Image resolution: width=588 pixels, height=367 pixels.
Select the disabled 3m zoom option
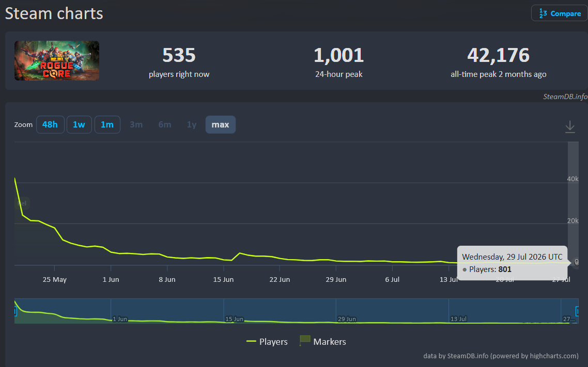[x=136, y=125]
